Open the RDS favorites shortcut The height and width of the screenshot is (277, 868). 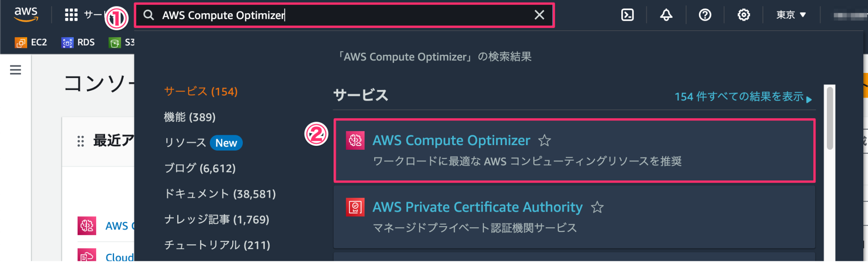[78, 42]
